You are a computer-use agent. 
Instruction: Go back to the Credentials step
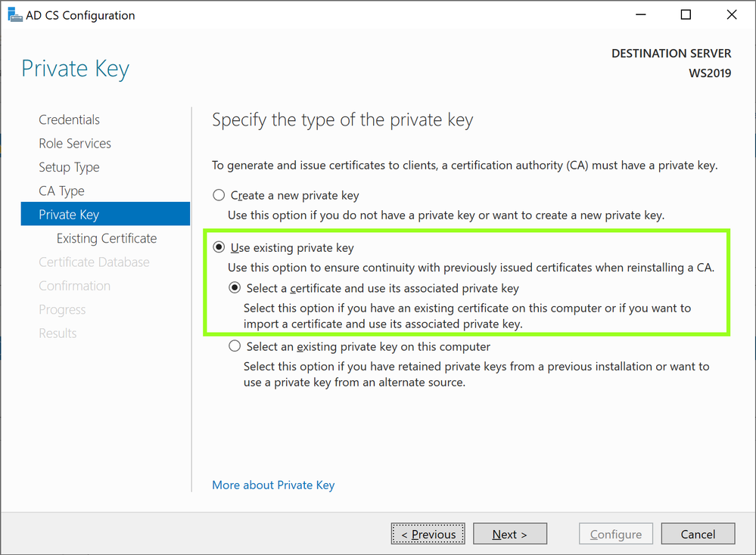[x=69, y=119]
